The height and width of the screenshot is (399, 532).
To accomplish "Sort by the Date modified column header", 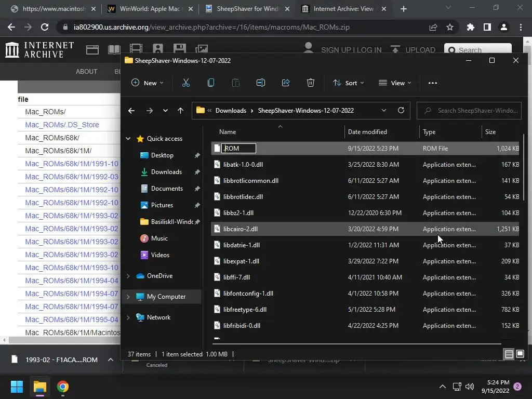I will point(367,132).
